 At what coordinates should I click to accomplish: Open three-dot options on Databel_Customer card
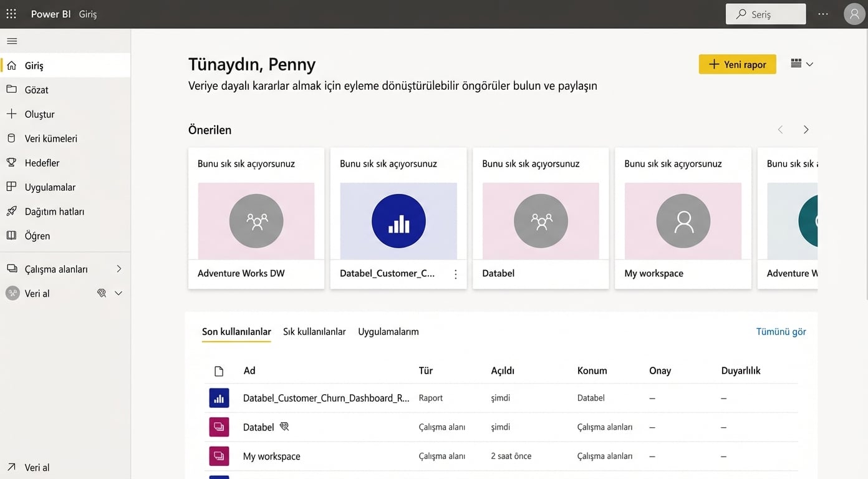[x=456, y=274]
